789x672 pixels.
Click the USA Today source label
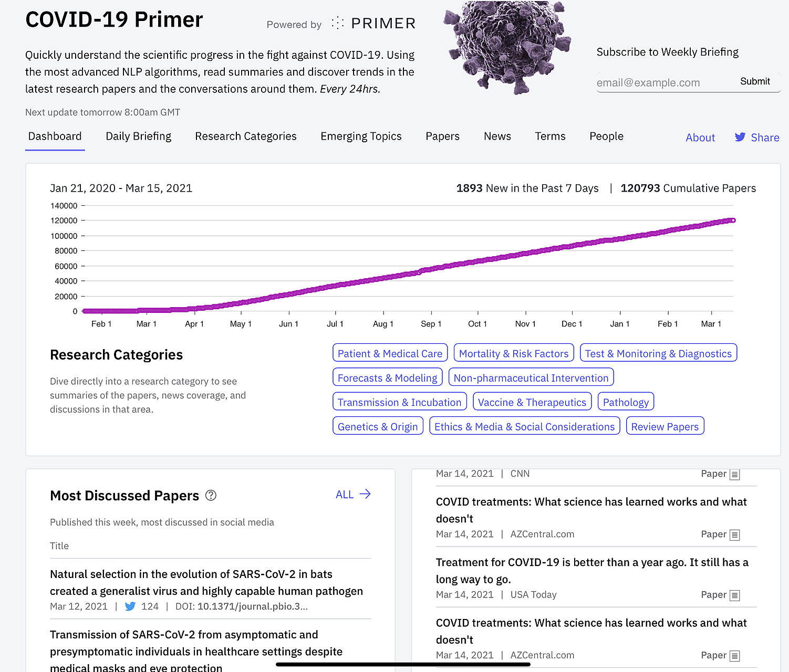533,595
